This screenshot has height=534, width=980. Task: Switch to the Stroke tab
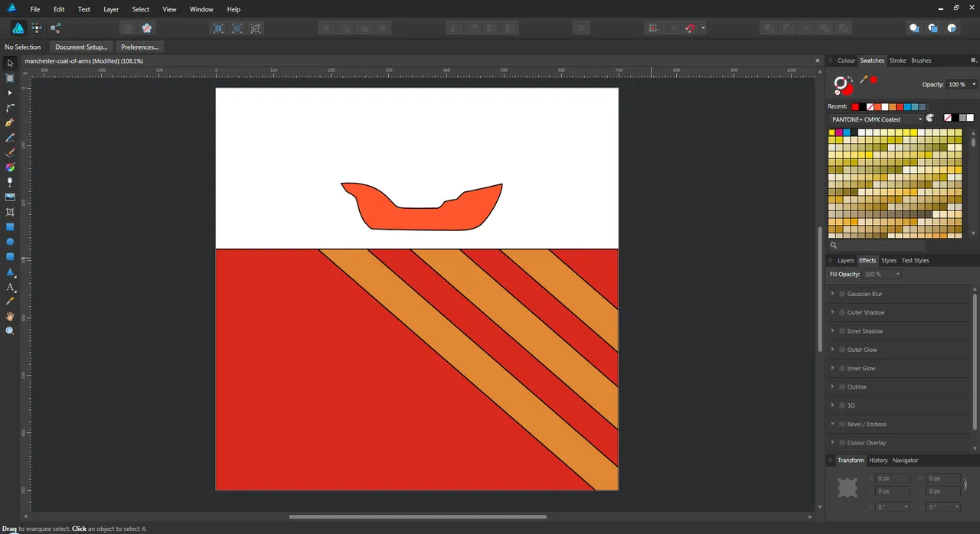[x=897, y=60]
